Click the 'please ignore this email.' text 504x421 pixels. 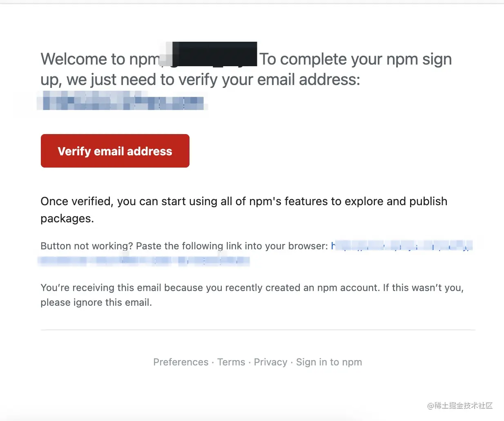click(x=96, y=302)
